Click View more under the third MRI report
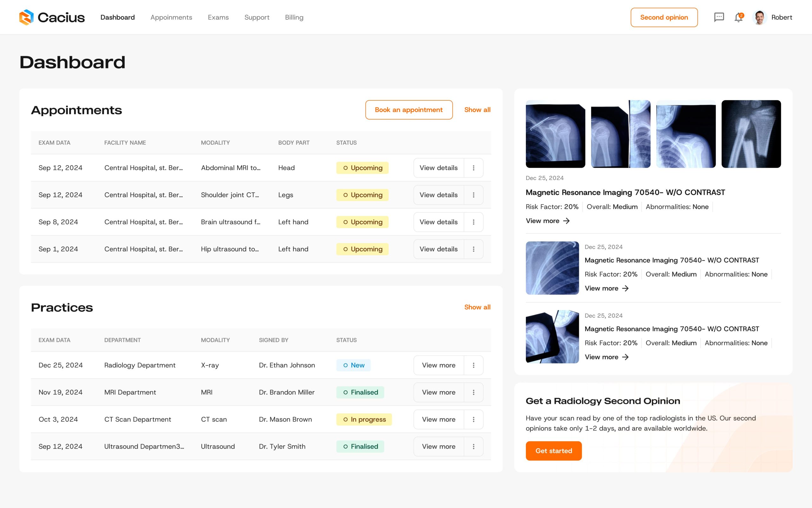812x508 pixels. [607, 357]
